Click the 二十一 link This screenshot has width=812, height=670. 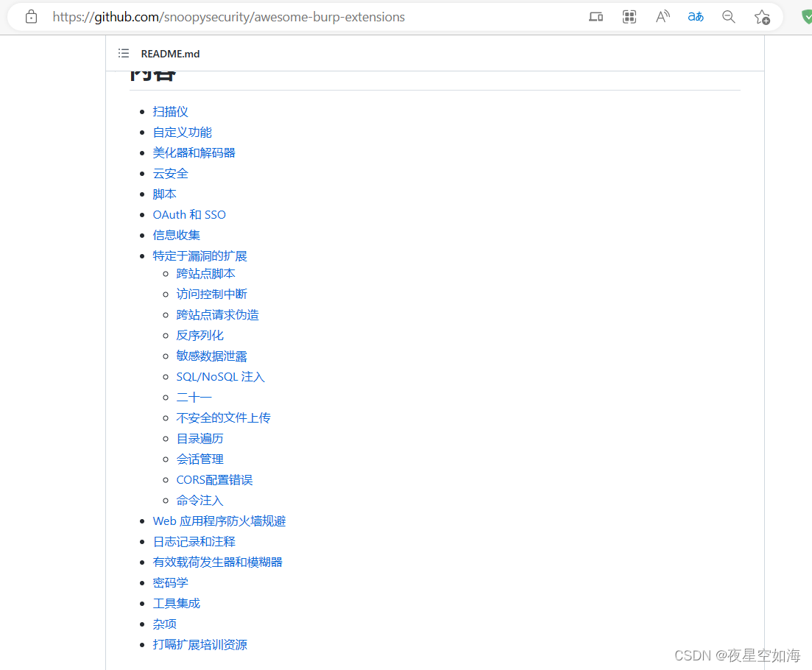pos(194,398)
